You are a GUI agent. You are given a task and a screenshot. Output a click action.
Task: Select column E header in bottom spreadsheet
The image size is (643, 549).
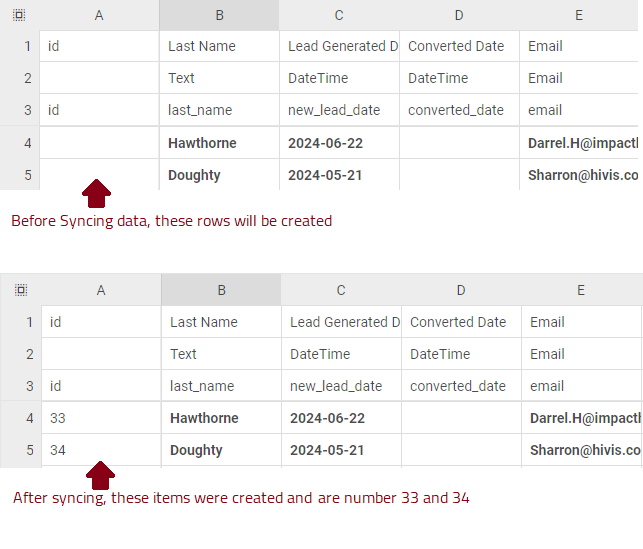[x=581, y=290]
